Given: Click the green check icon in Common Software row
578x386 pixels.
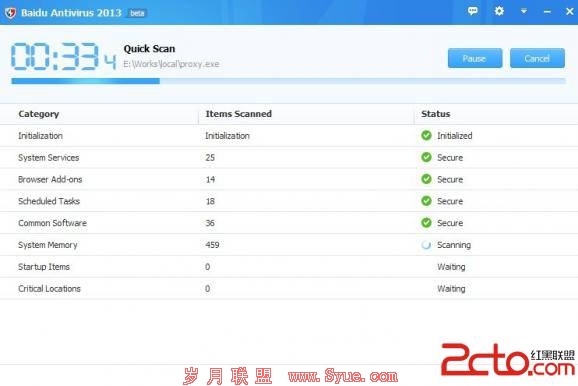Looking at the screenshot, I should point(426,222).
